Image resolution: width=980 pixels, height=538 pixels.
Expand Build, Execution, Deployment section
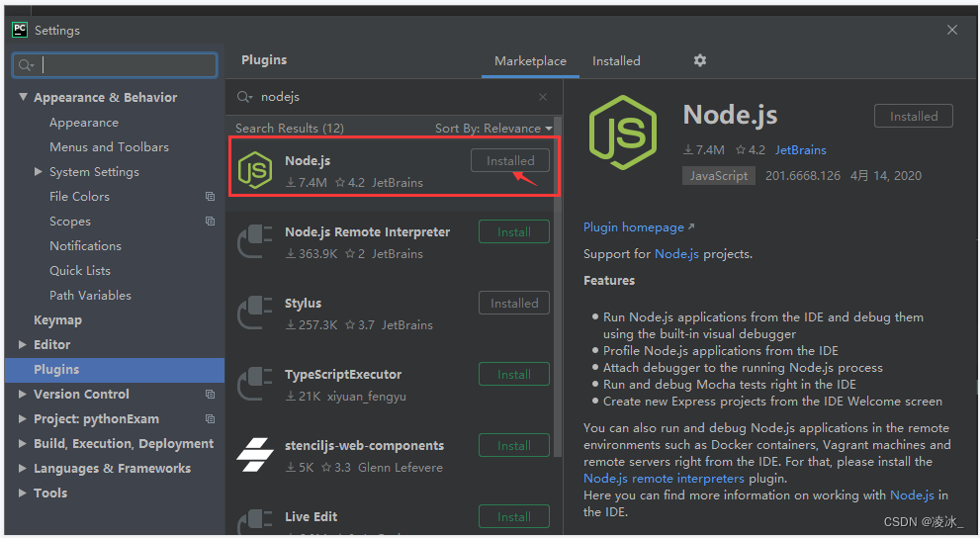click(x=23, y=443)
